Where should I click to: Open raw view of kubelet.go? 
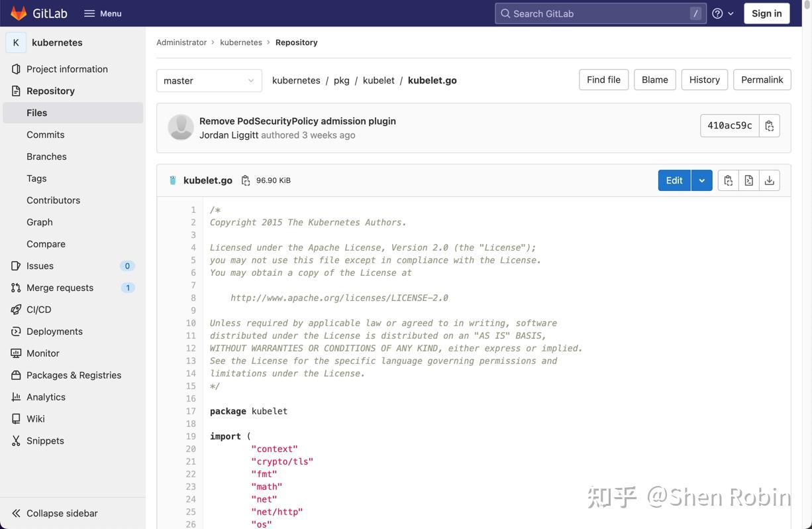748,180
